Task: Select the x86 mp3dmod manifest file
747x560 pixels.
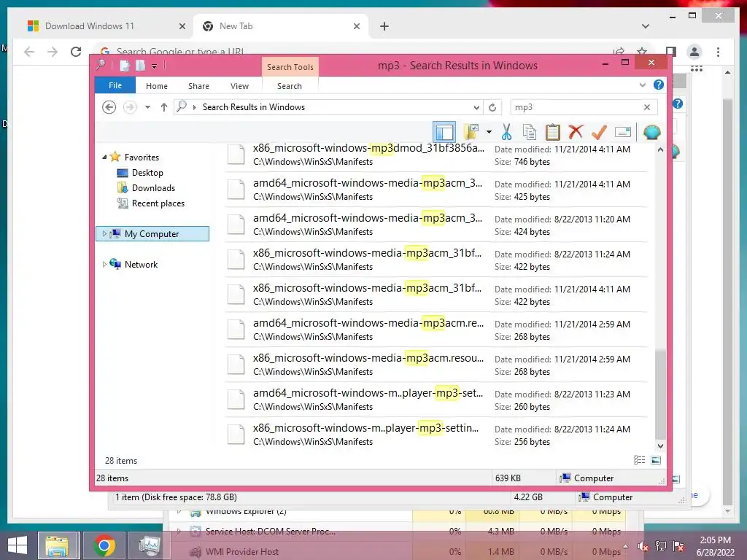Action: (x=436, y=155)
